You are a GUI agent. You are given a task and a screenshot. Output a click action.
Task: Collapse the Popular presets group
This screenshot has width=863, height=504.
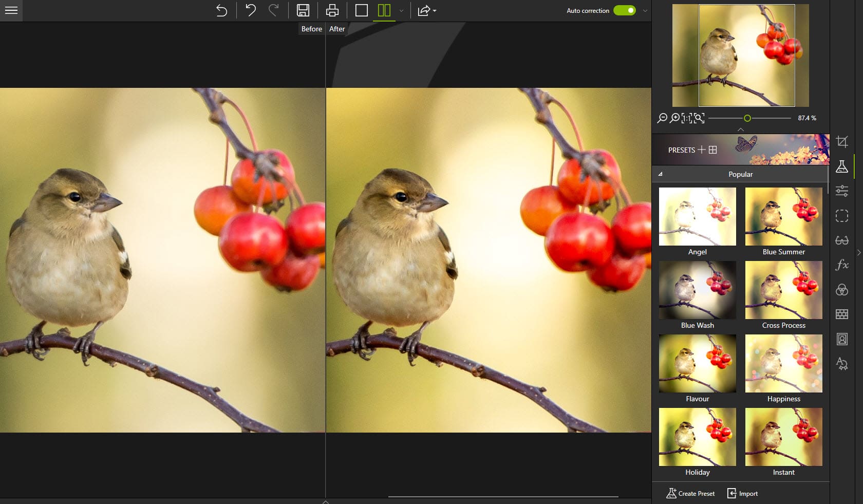point(661,174)
